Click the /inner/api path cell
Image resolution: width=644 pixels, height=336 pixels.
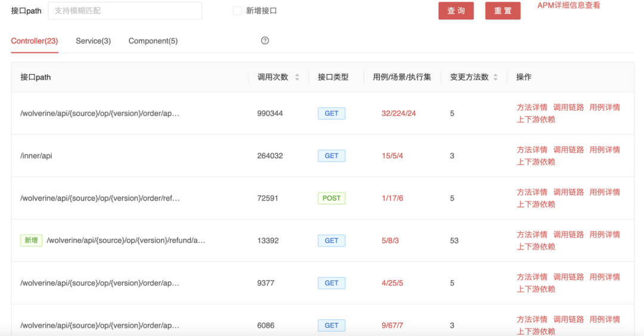36,156
